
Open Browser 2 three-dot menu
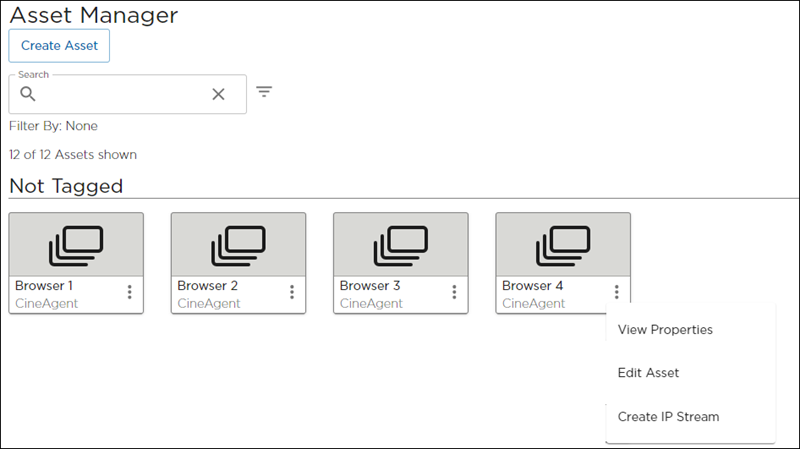(x=292, y=292)
